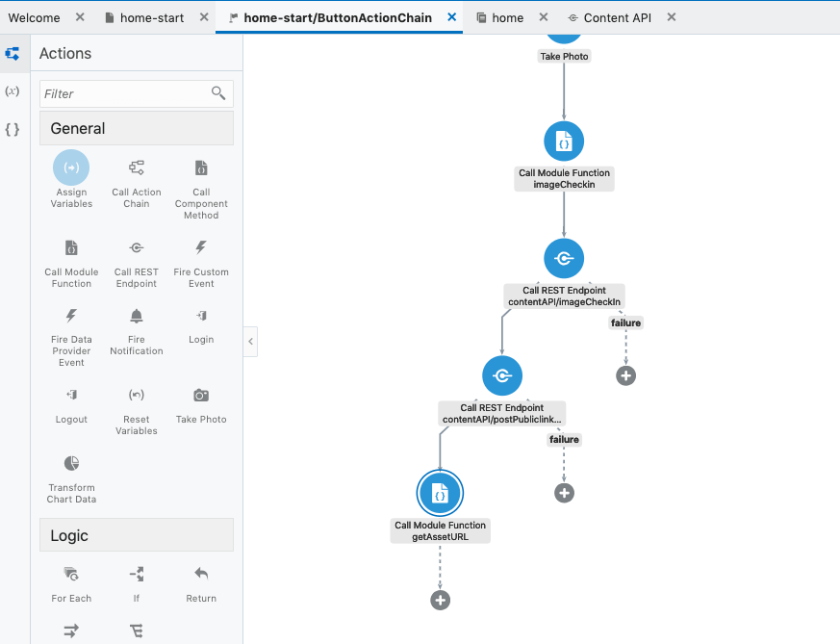Collapse the General actions section

(x=137, y=128)
